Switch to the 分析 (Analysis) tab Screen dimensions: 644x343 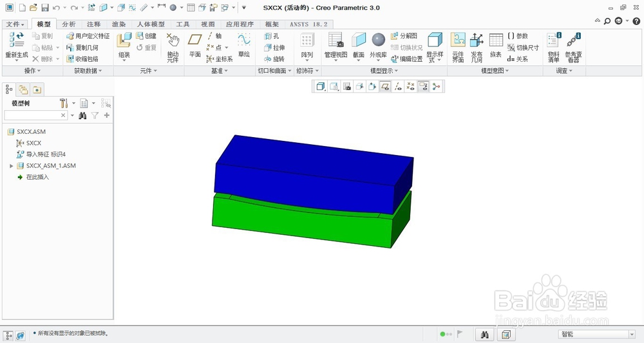tap(69, 24)
